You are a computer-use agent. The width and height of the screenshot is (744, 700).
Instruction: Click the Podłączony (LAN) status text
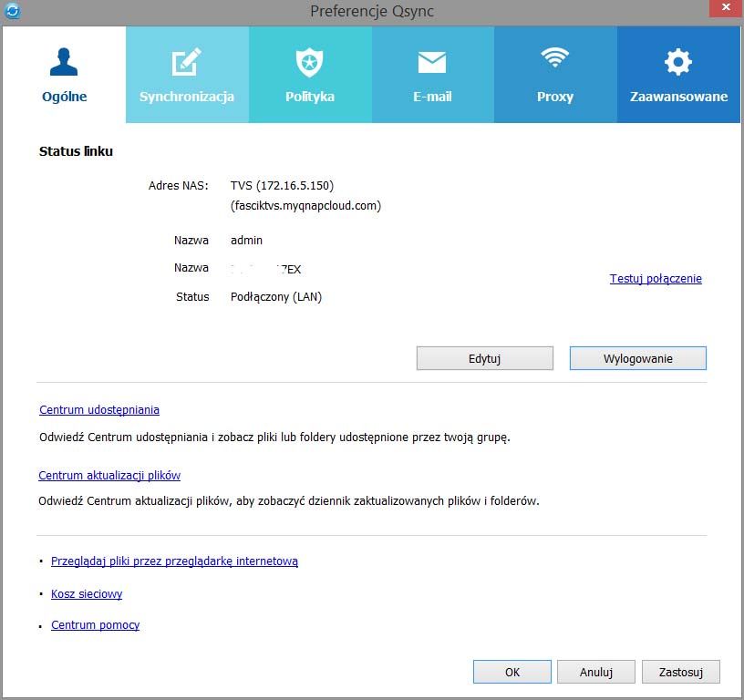[275, 297]
